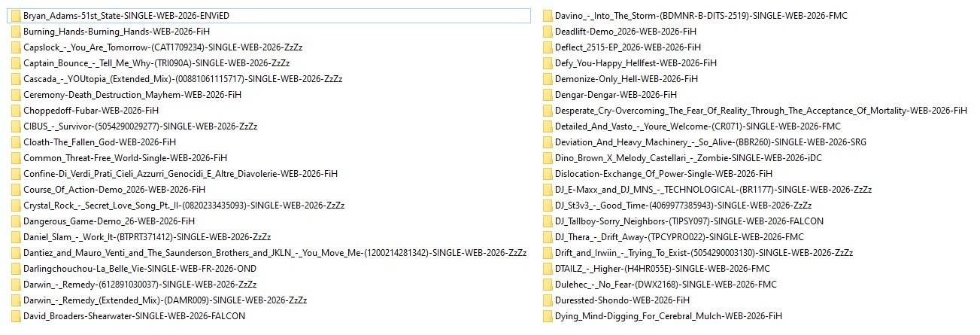The image size is (980, 335).
Task: Click folder icon for Desperate_Cry-Overcoming_The_Fear
Action: pos(547,110)
